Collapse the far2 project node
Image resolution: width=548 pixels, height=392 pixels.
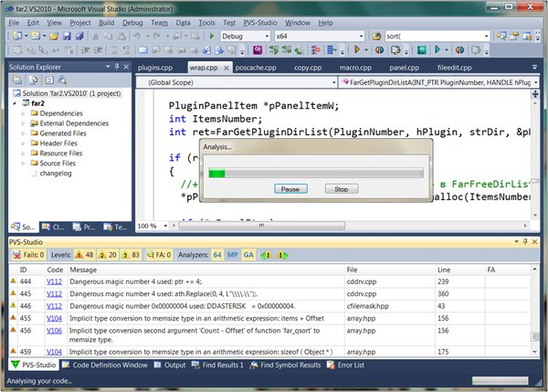[x=15, y=103]
